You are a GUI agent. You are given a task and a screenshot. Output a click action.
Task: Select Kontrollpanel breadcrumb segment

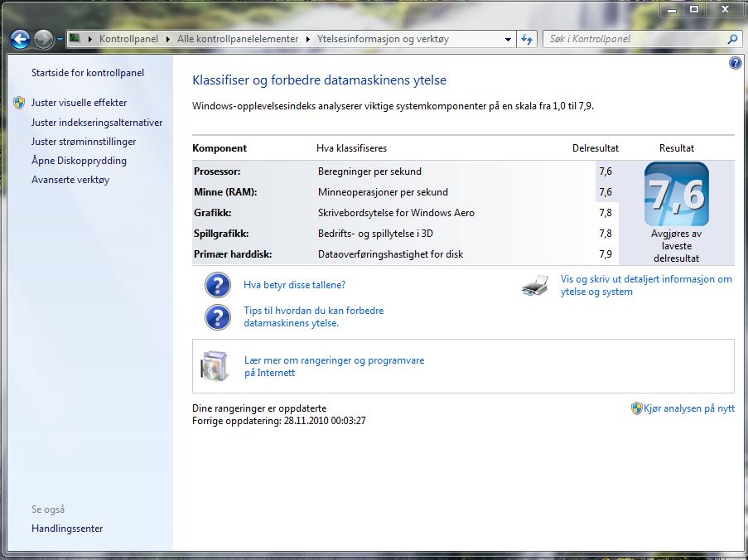128,39
